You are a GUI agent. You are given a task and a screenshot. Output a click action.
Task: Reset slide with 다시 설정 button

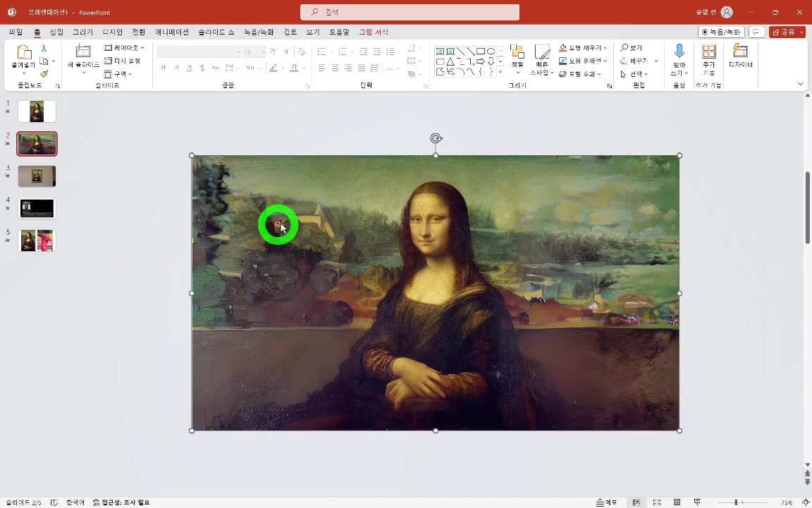coord(122,61)
